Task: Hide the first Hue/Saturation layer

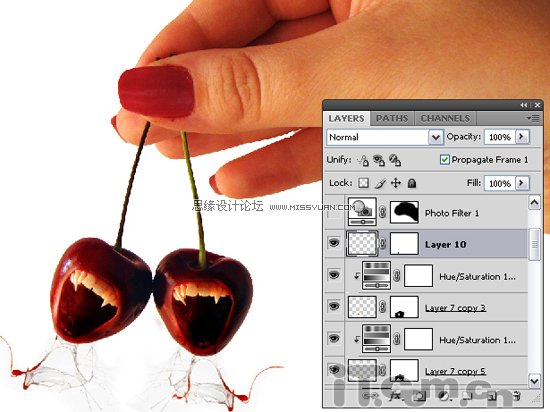Action: point(334,275)
